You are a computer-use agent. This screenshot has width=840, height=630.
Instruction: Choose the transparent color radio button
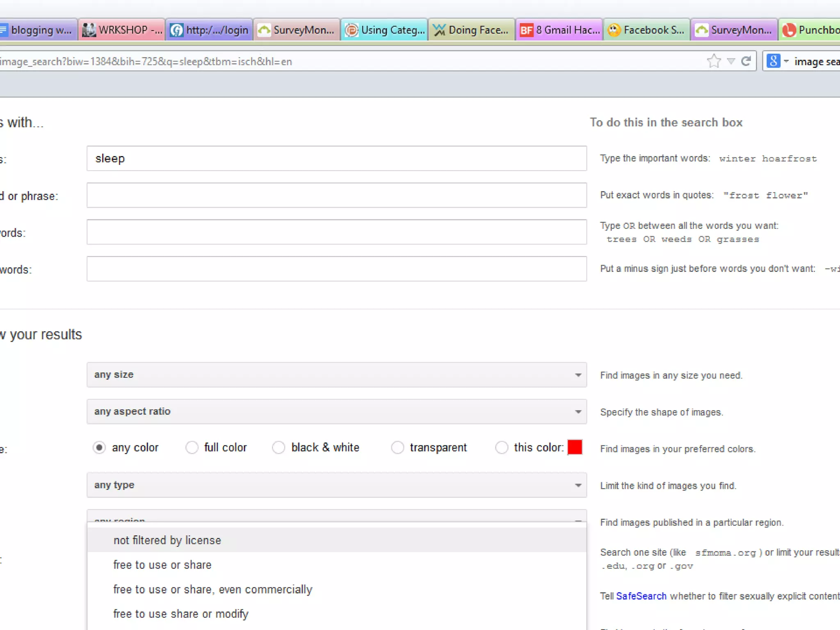click(x=397, y=447)
